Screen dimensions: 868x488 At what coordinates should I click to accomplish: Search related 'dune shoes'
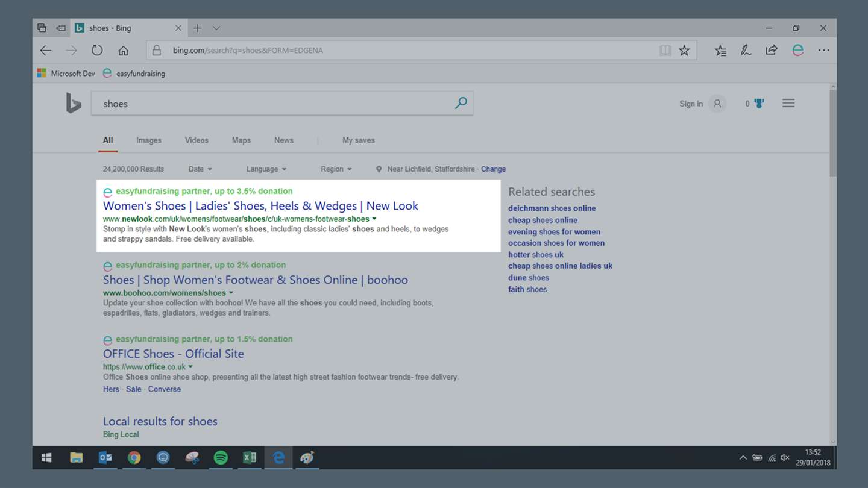point(529,278)
